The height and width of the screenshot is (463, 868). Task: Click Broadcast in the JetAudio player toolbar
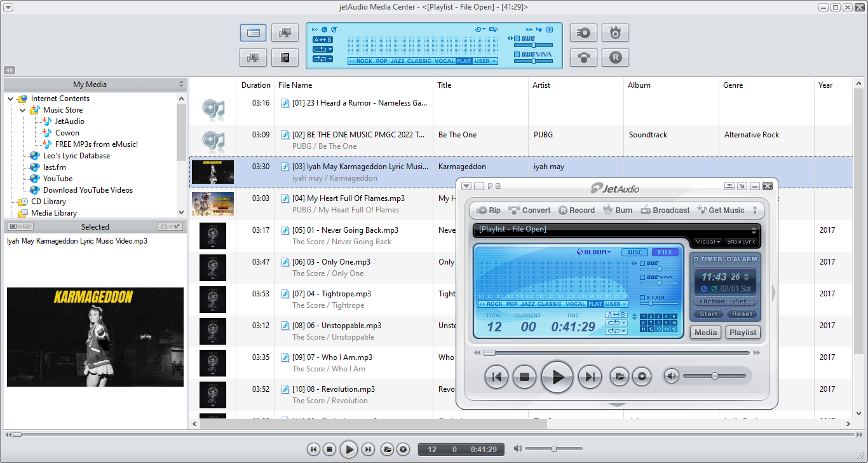(665, 210)
